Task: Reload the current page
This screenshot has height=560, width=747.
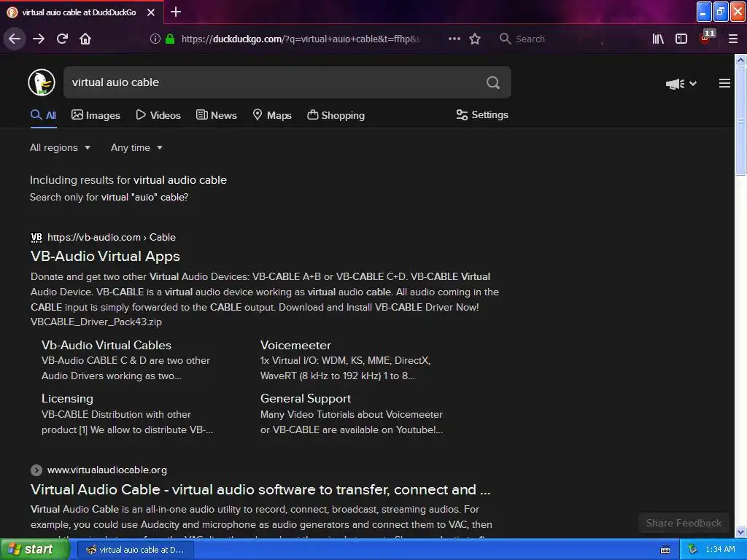Action: 62,39
